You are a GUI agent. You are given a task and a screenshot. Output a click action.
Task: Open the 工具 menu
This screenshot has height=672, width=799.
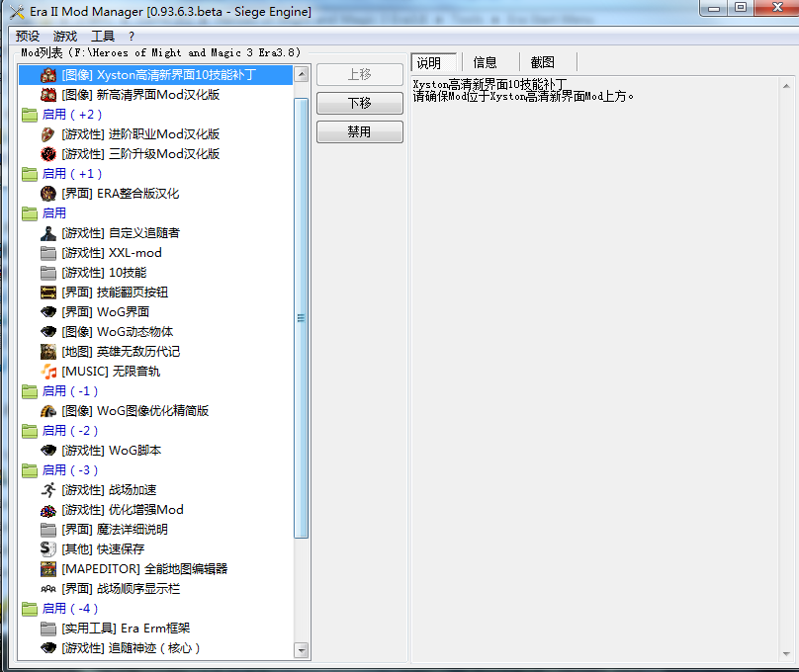point(103,37)
